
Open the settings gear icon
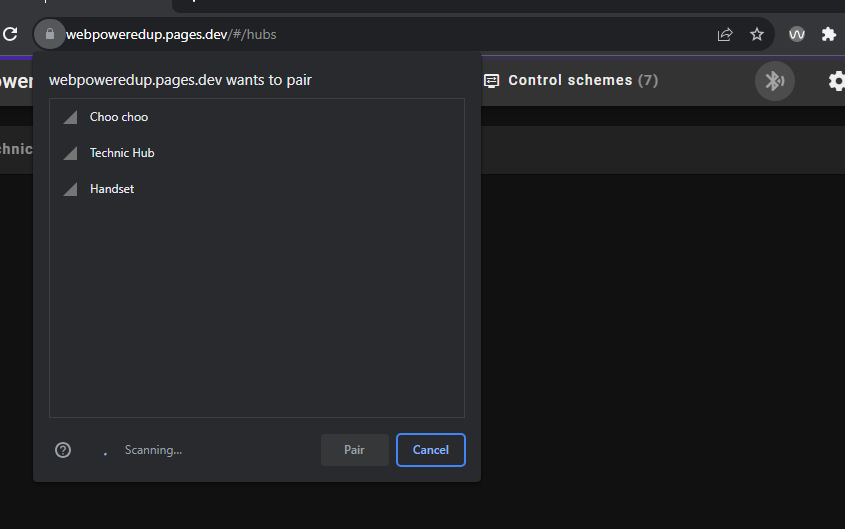tap(836, 81)
